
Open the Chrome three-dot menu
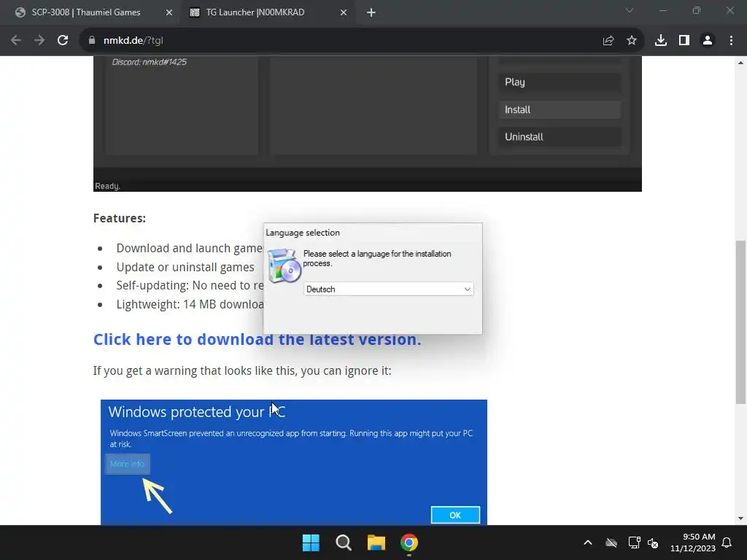click(x=731, y=41)
